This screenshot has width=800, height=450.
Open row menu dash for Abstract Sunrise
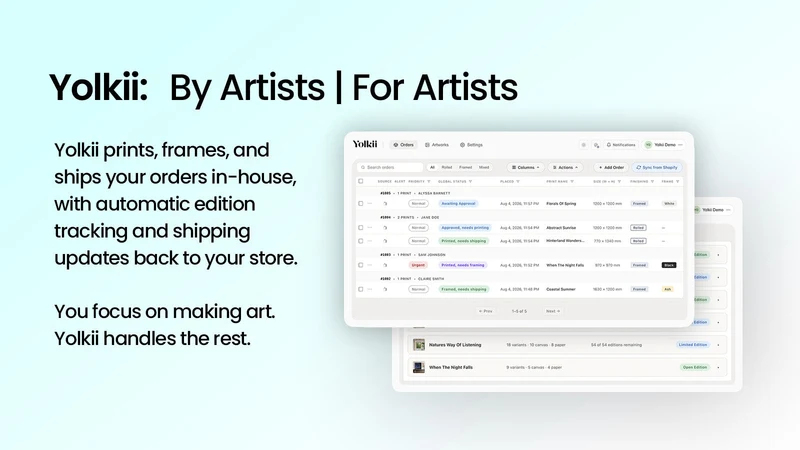(370, 228)
